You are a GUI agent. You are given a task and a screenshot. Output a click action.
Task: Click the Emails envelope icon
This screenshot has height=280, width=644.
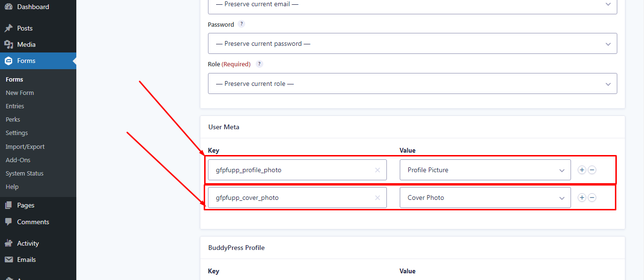click(x=9, y=259)
